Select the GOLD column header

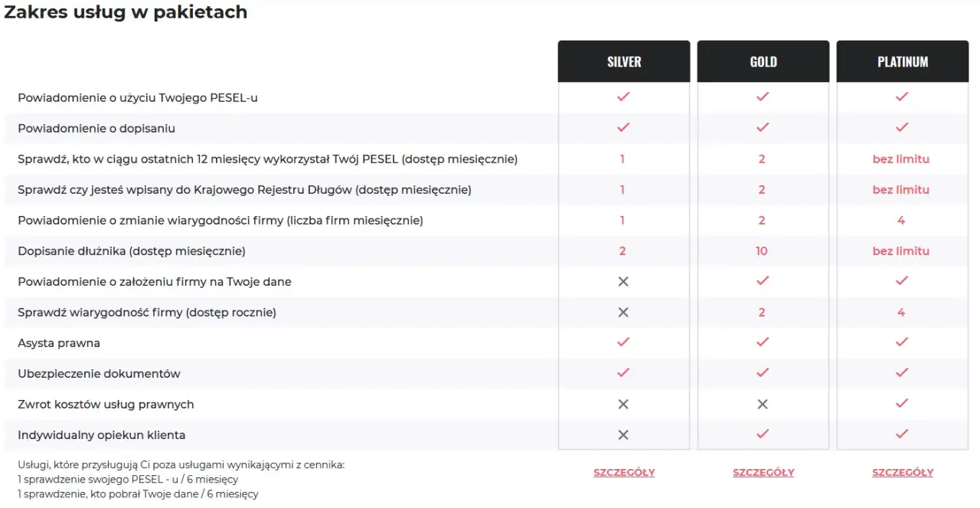click(763, 61)
